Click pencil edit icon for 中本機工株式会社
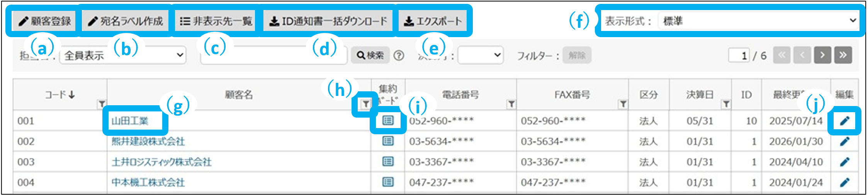The height and width of the screenshot is (195, 868). [x=844, y=182]
